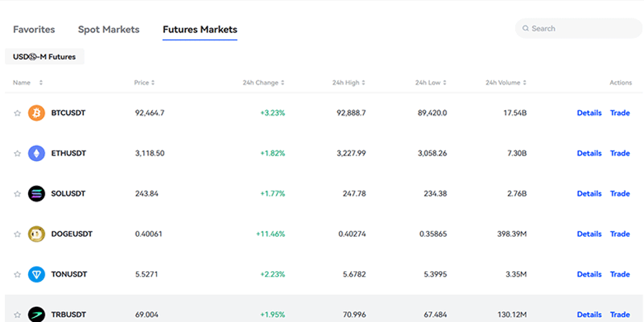Image resolution: width=644 pixels, height=322 pixels.
Task: Click the TRB coin icon
Action: 36,314
